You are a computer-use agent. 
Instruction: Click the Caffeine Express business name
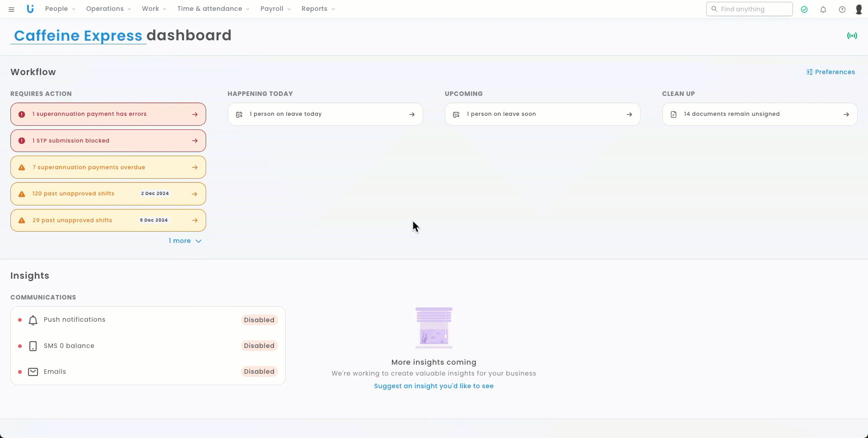78,36
